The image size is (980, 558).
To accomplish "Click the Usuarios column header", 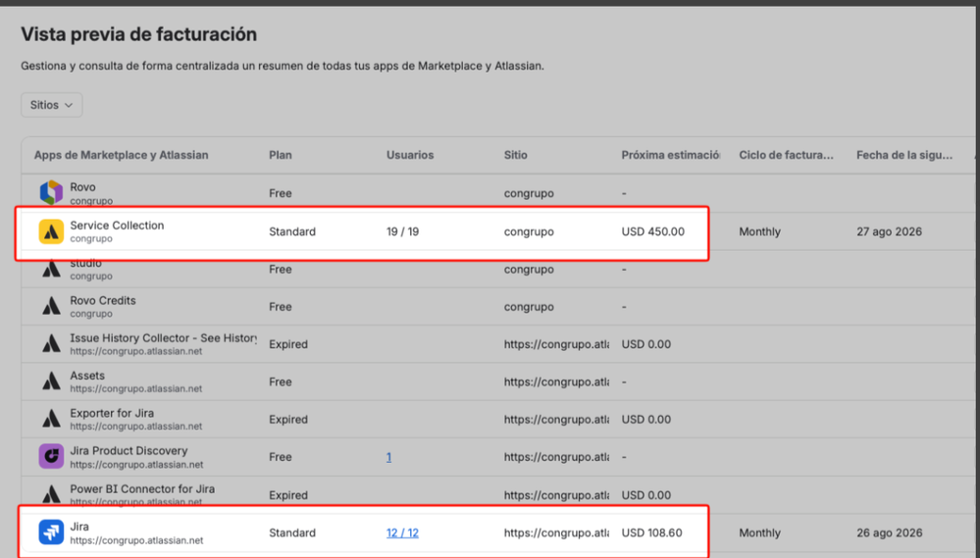I will click(410, 155).
